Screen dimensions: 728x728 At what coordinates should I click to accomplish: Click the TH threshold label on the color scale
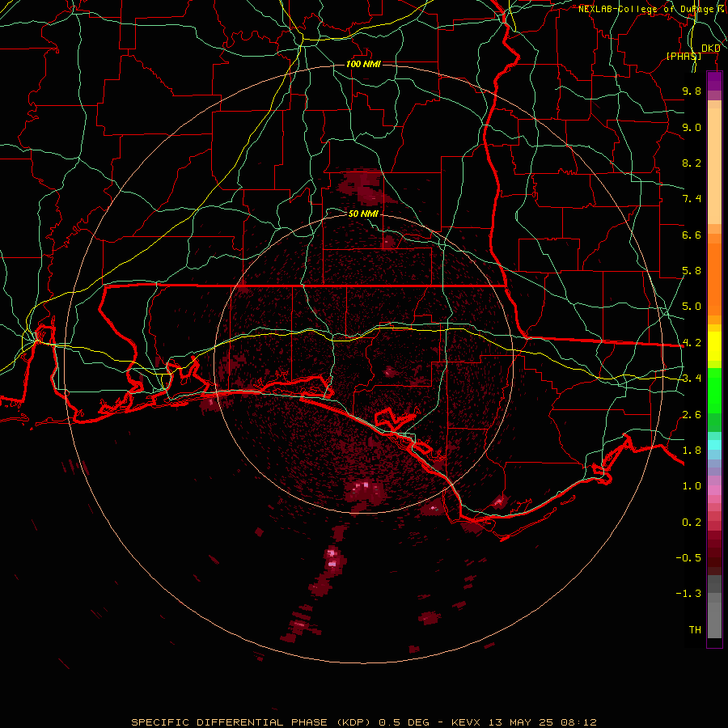[x=695, y=630]
